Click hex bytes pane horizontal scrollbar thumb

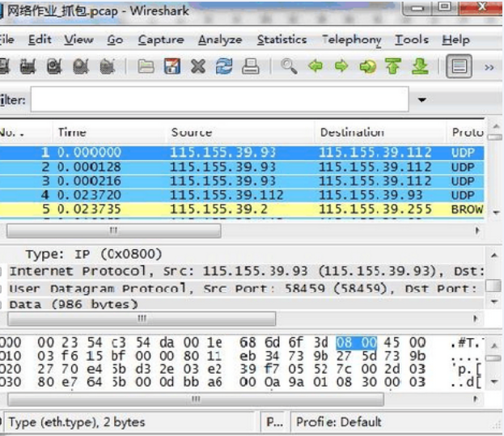coord(196,399)
